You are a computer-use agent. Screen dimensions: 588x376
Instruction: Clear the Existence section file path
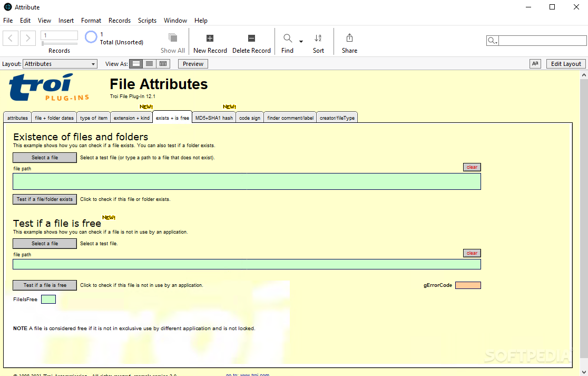(x=472, y=167)
